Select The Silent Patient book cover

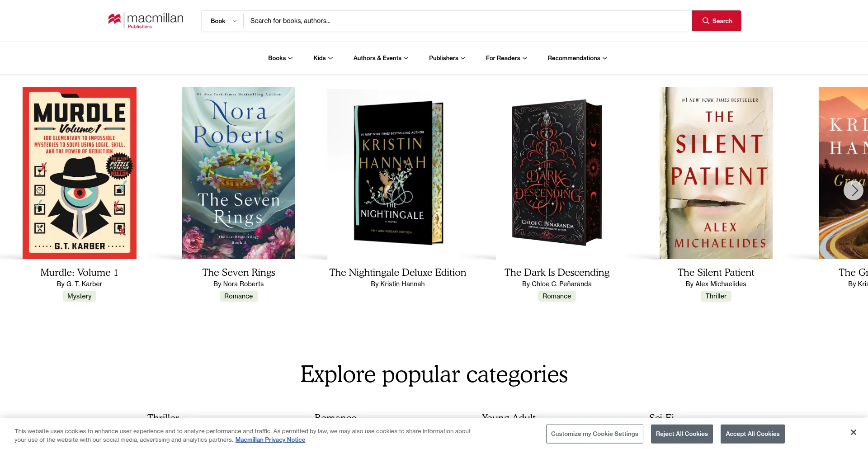[716, 173]
